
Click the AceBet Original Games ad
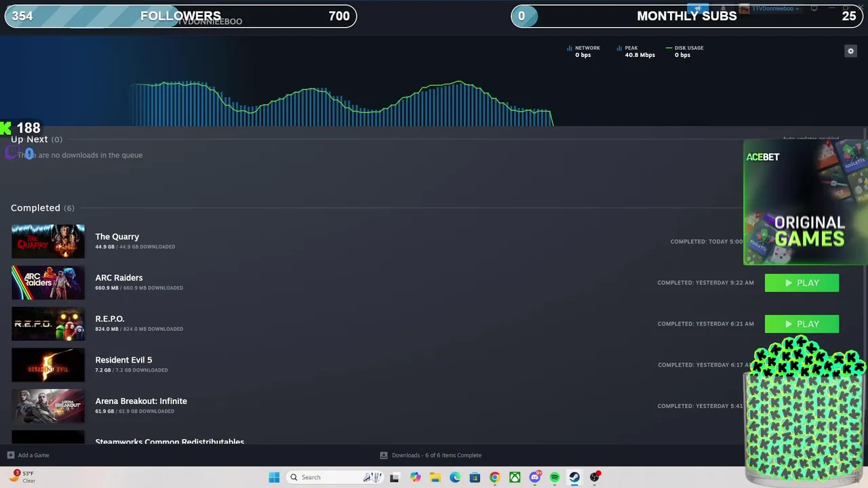click(805, 202)
